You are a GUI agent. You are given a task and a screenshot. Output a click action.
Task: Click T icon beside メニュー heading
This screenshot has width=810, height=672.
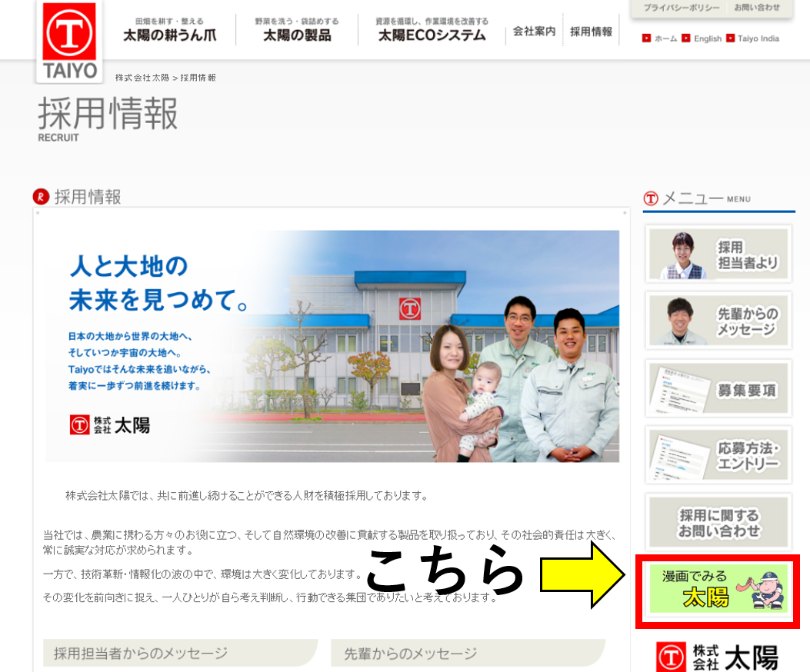coord(651,198)
